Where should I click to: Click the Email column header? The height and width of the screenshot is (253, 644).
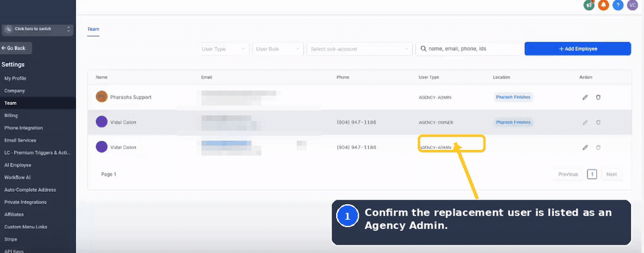pos(207,77)
